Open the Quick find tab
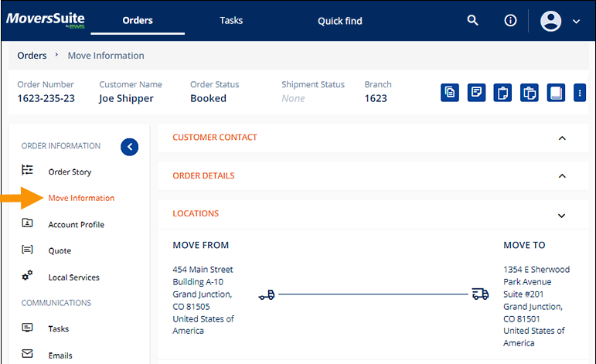The width and height of the screenshot is (596, 364). tap(340, 21)
